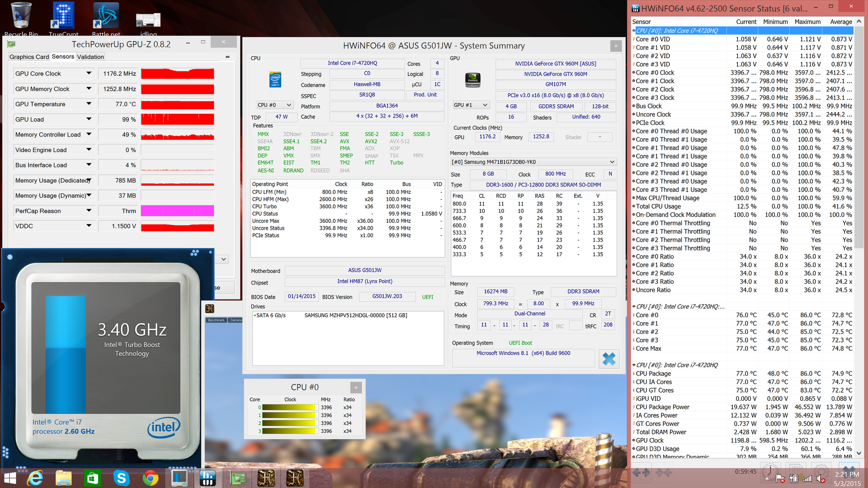Viewport: 868px width, 488px height.
Task: Click the blue X close icon in System Summary
Action: coord(609,359)
